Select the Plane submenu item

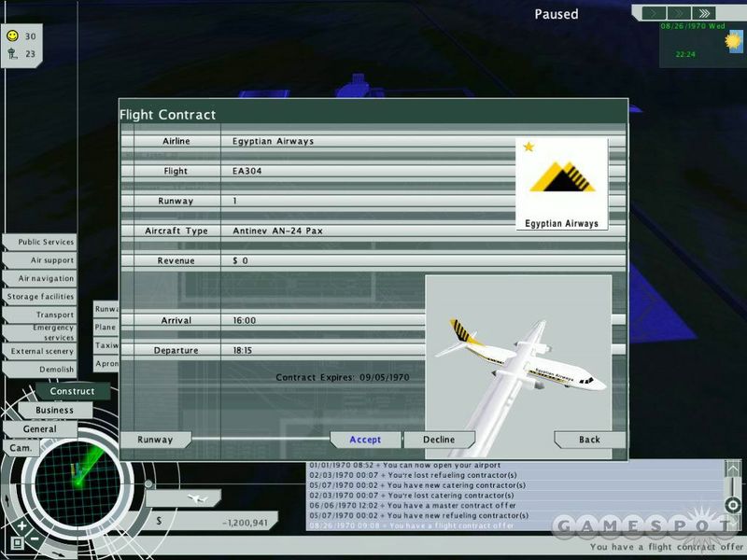point(106,328)
